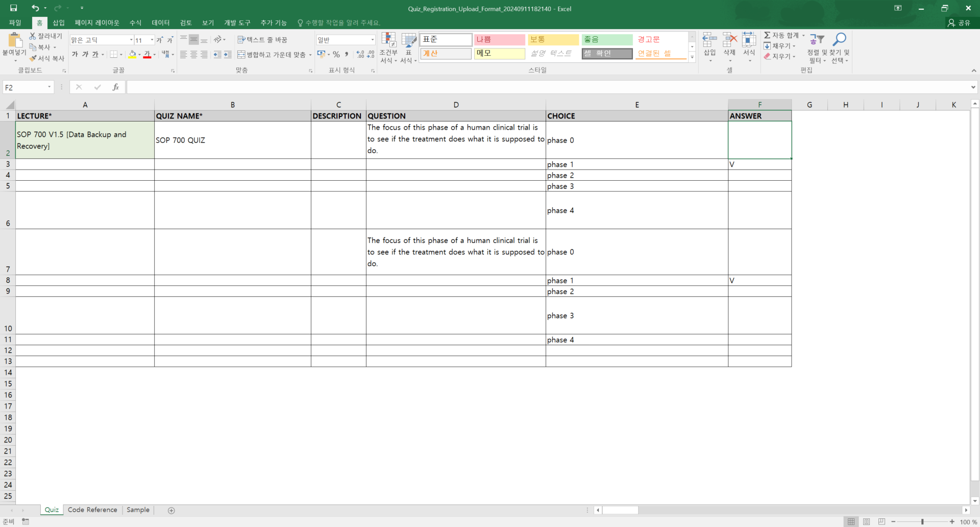Open Find & Select magnifier icon
The width and height of the screenshot is (980, 527).
pos(839,40)
